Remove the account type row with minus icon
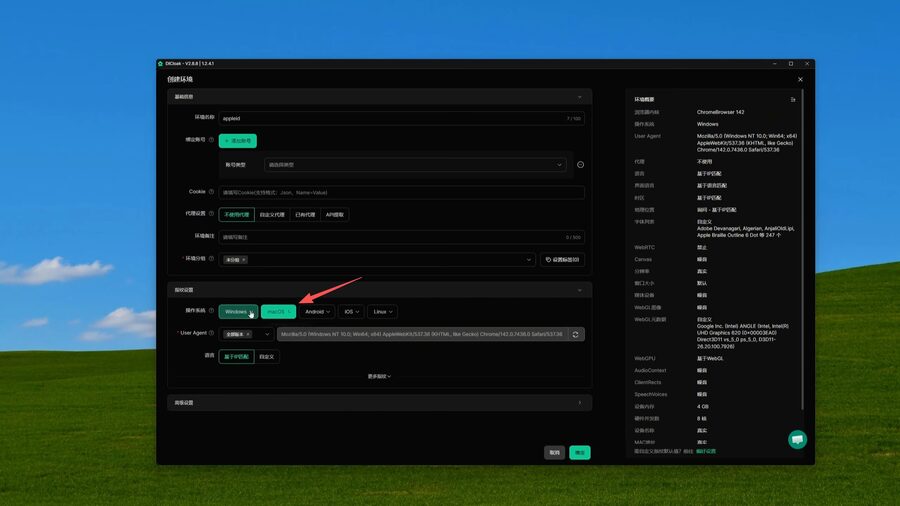900x506 pixels. pos(580,165)
